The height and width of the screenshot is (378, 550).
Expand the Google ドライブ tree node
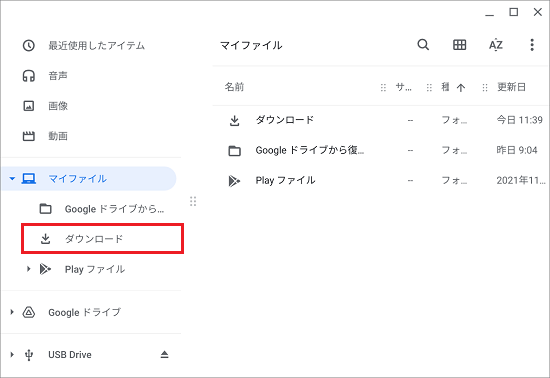coord(12,312)
